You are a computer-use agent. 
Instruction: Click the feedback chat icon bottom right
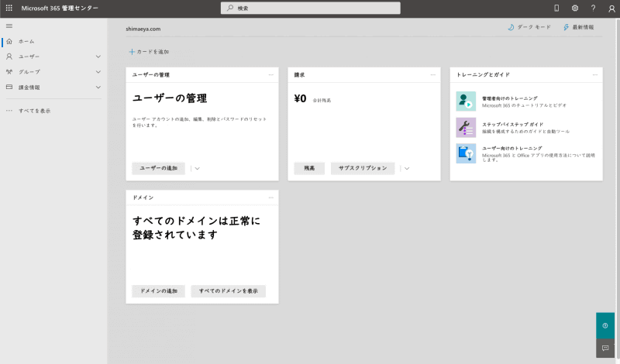pos(605,349)
